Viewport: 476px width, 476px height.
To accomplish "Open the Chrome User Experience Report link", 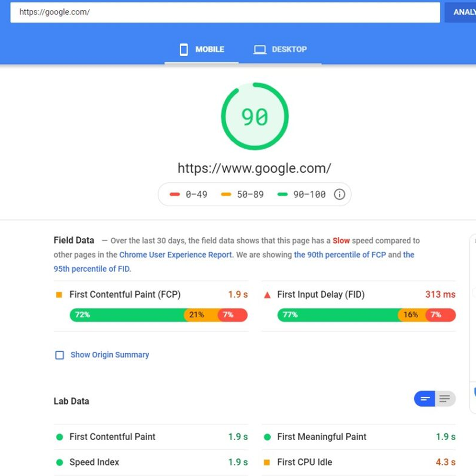I will (176, 255).
